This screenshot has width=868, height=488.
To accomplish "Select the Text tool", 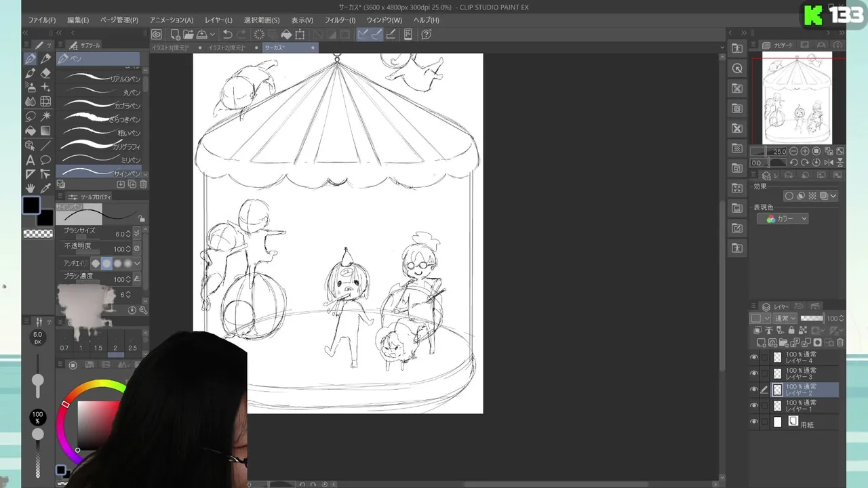I will (x=31, y=160).
